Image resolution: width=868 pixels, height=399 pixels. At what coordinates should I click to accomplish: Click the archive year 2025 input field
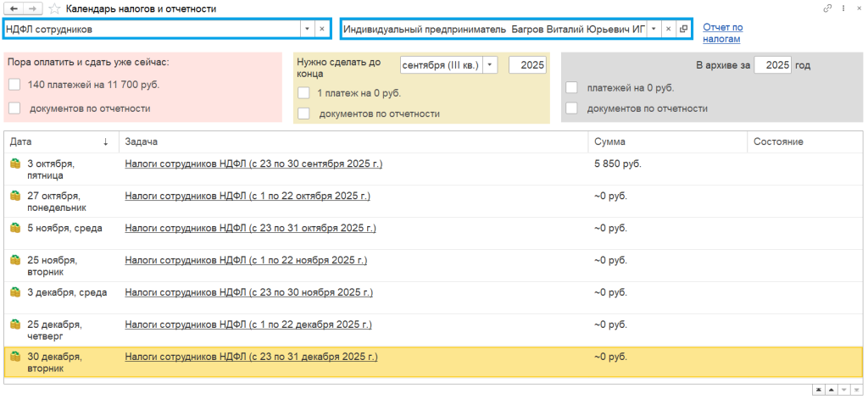[x=771, y=64]
